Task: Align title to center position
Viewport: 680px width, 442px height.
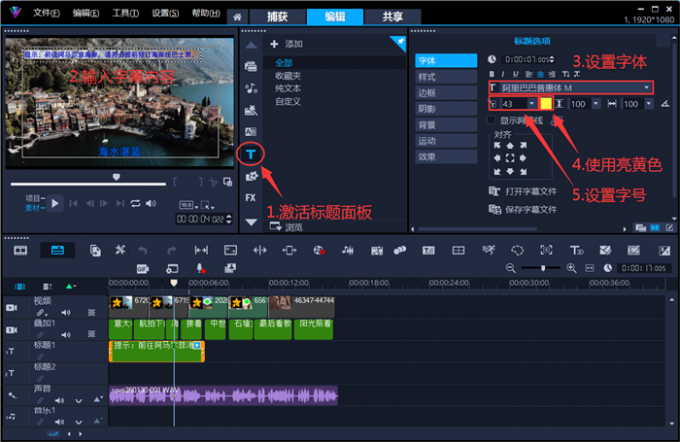Action: (x=510, y=158)
